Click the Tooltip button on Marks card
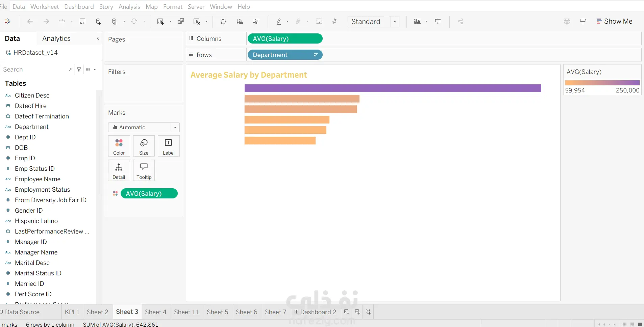 [x=144, y=170]
